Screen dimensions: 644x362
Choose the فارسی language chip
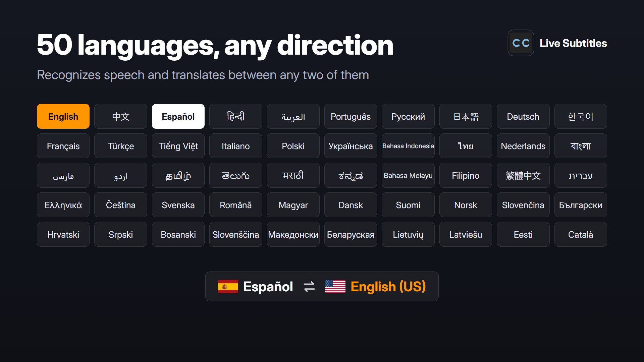[x=63, y=175]
